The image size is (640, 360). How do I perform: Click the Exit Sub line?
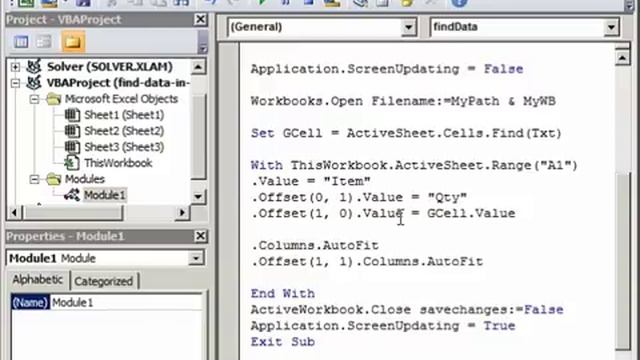click(x=283, y=342)
